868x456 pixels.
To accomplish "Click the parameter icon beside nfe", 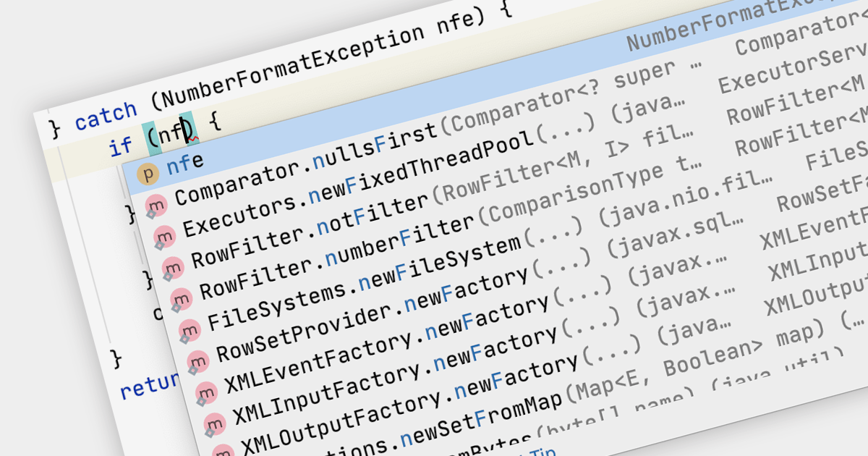I will [149, 174].
